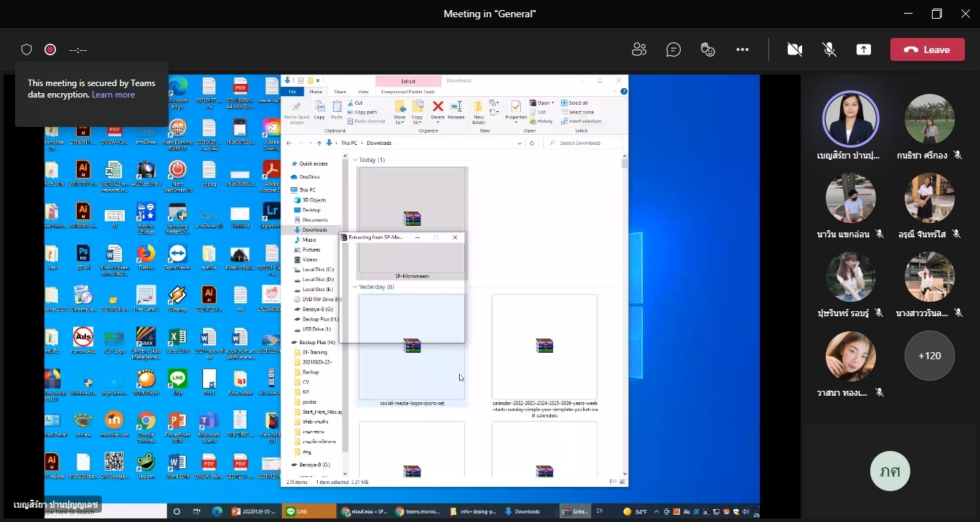Select the Home ribbon tab
The image size is (980, 522).
(316, 92)
